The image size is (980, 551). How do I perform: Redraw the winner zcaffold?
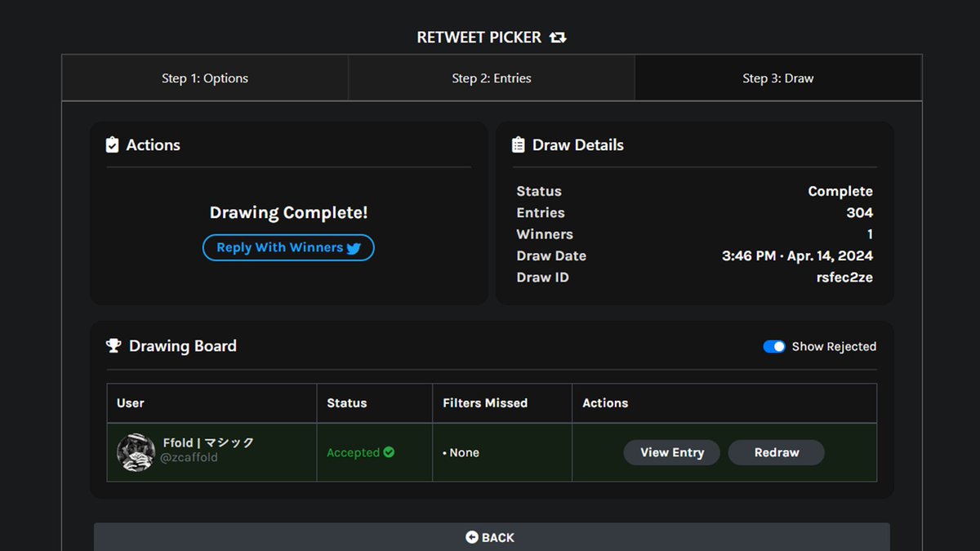click(777, 452)
